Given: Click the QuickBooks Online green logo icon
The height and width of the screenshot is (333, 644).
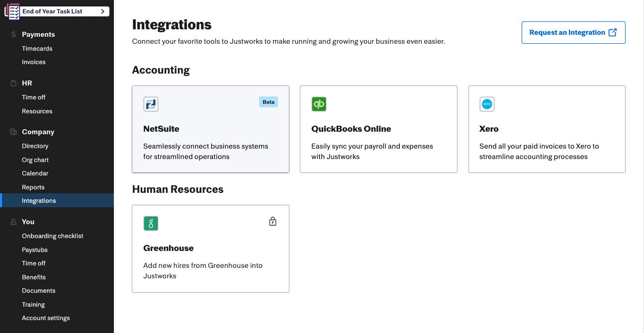Looking at the screenshot, I should coord(319,104).
